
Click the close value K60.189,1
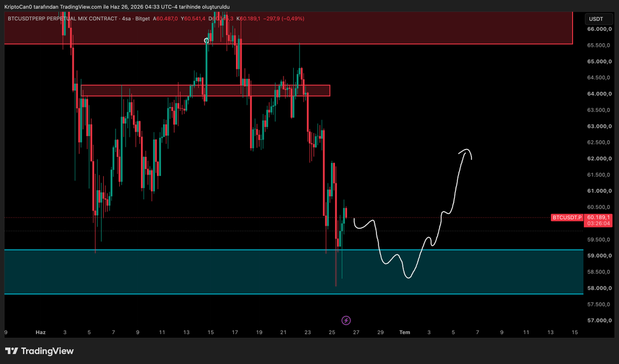pyautogui.click(x=248, y=19)
